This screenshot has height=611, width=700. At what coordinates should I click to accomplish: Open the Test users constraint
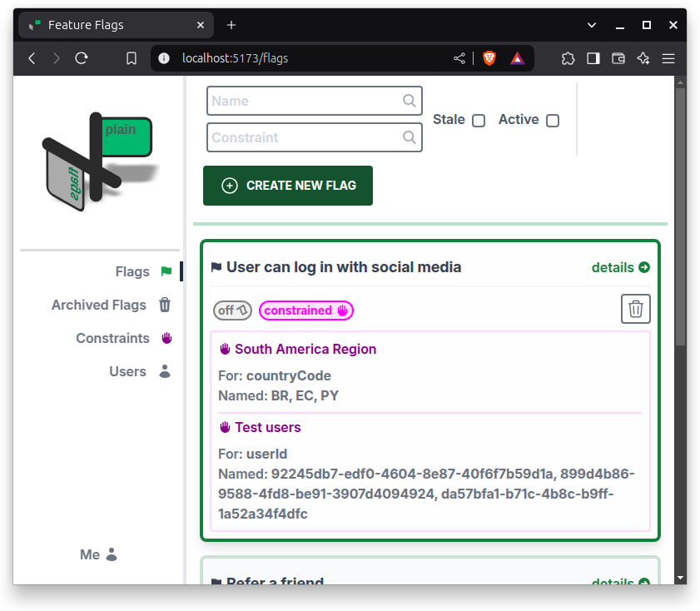point(268,427)
